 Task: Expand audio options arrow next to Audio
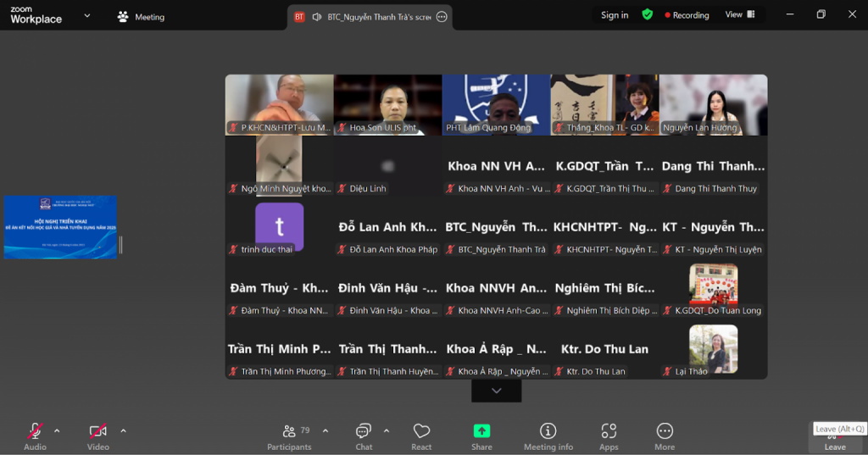[57, 431]
